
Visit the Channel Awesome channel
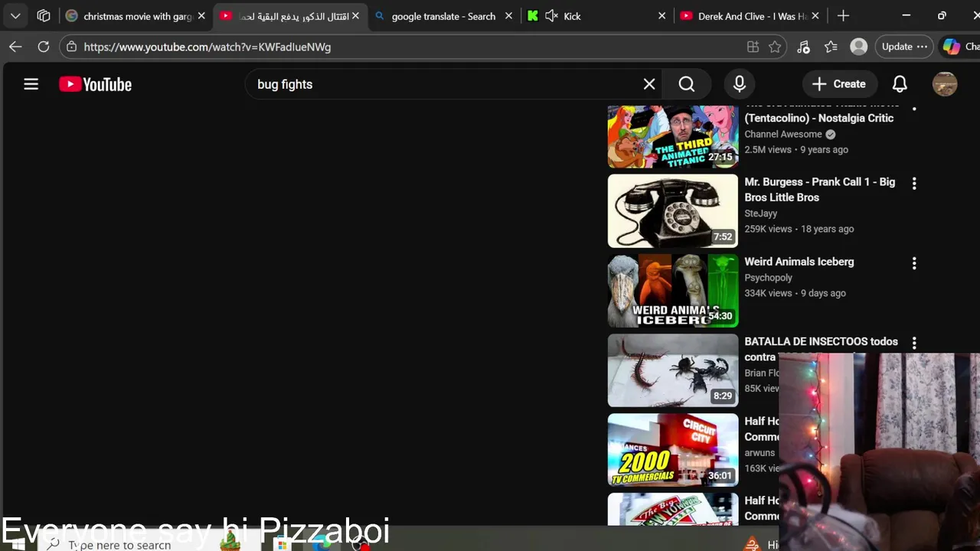[x=783, y=134]
